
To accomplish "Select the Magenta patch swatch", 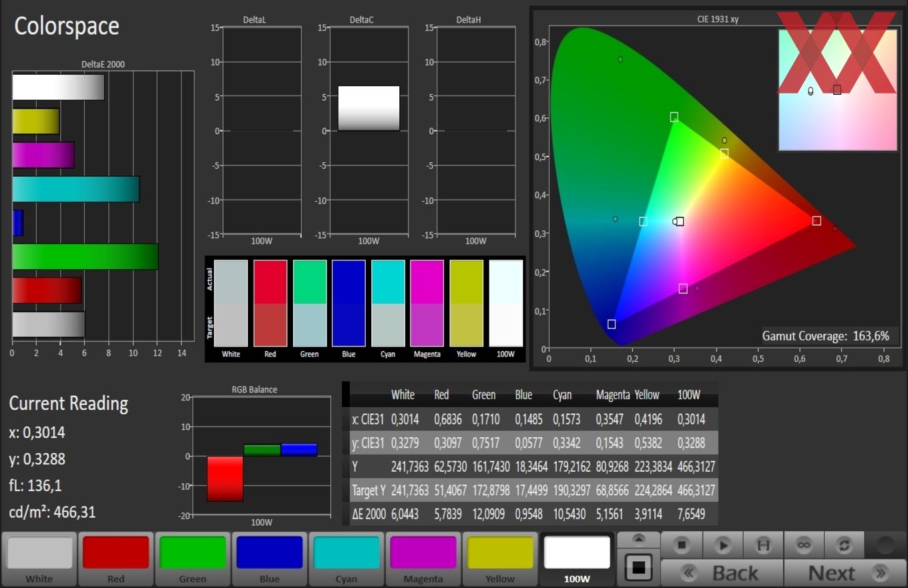I will (x=423, y=559).
